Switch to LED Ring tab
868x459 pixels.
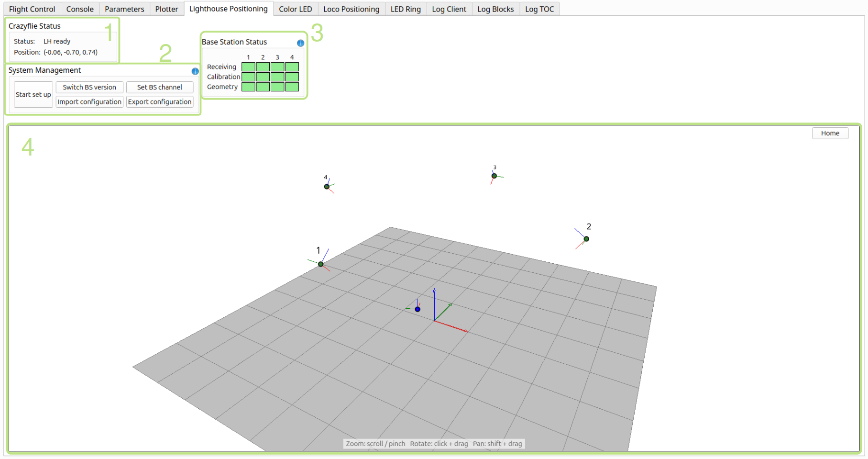click(x=406, y=9)
